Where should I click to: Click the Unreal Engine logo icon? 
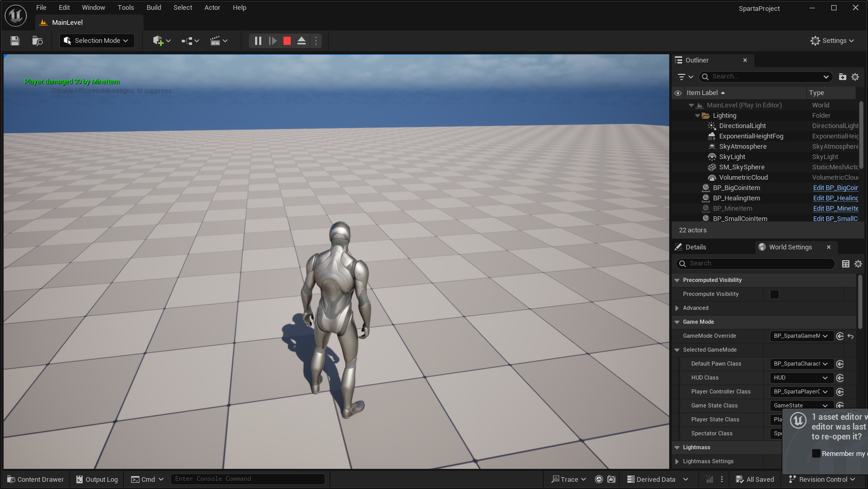point(15,15)
